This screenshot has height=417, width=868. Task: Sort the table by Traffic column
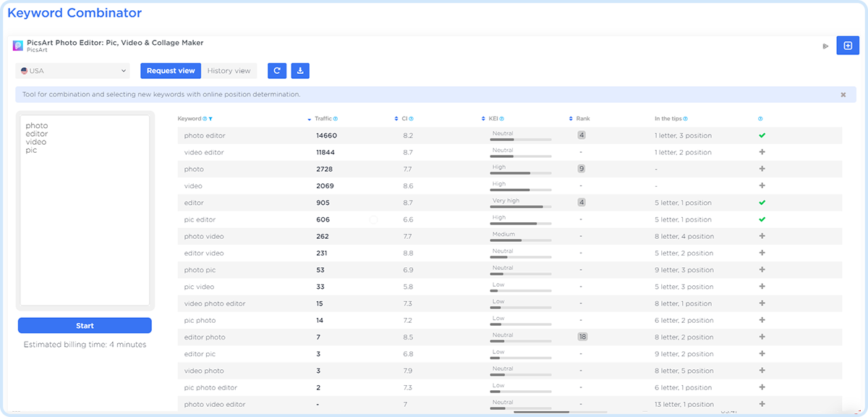(x=323, y=119)
